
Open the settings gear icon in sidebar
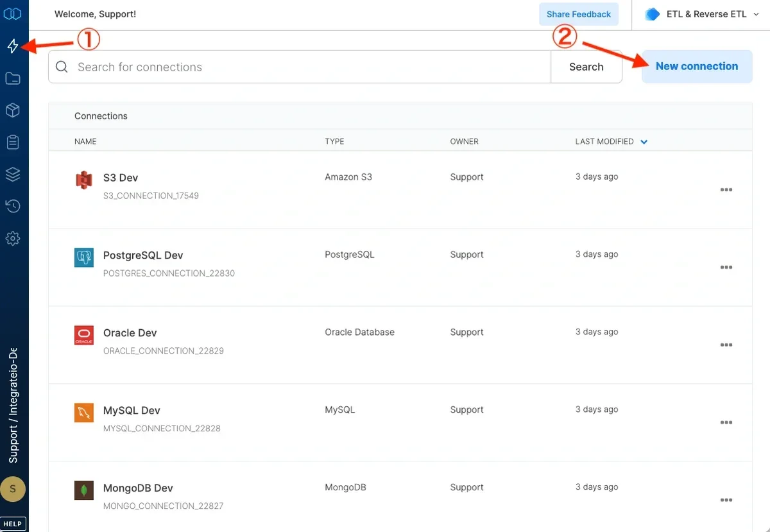(13, 238)
